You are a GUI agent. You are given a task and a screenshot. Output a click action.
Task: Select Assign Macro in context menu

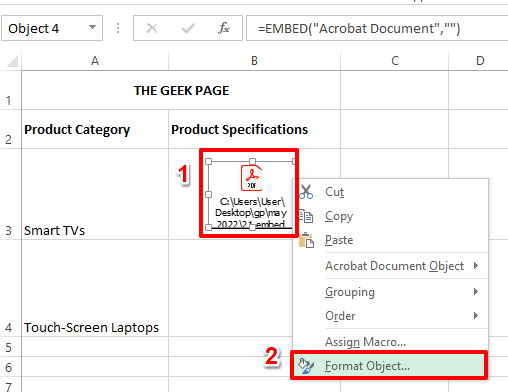point(390,342)
